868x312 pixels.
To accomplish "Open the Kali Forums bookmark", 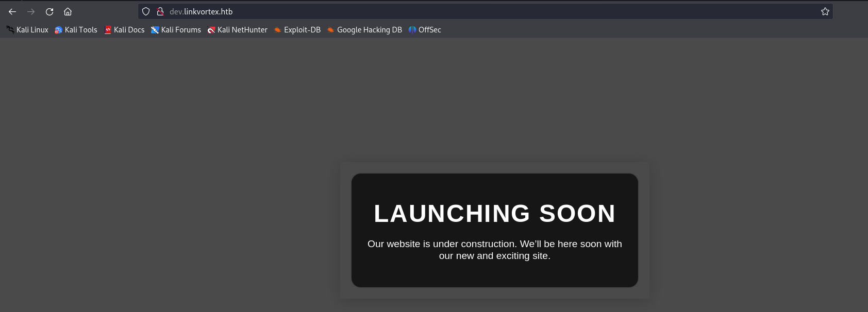I will 176,30.
